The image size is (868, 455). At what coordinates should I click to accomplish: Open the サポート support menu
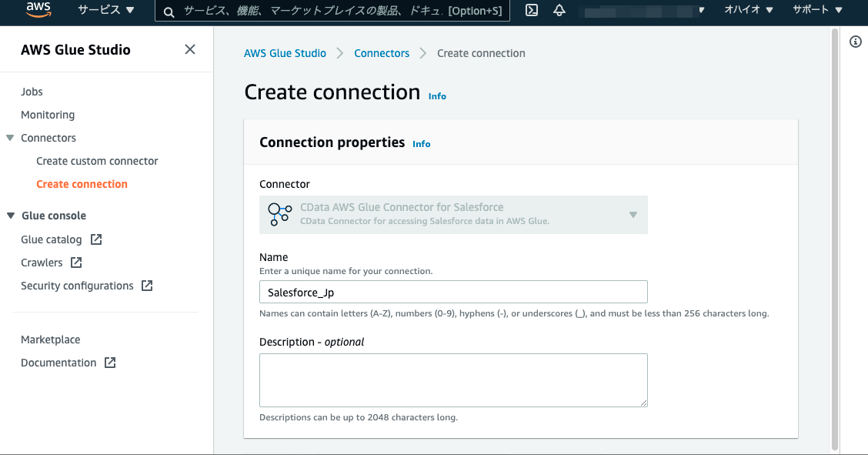coord(818,10)
